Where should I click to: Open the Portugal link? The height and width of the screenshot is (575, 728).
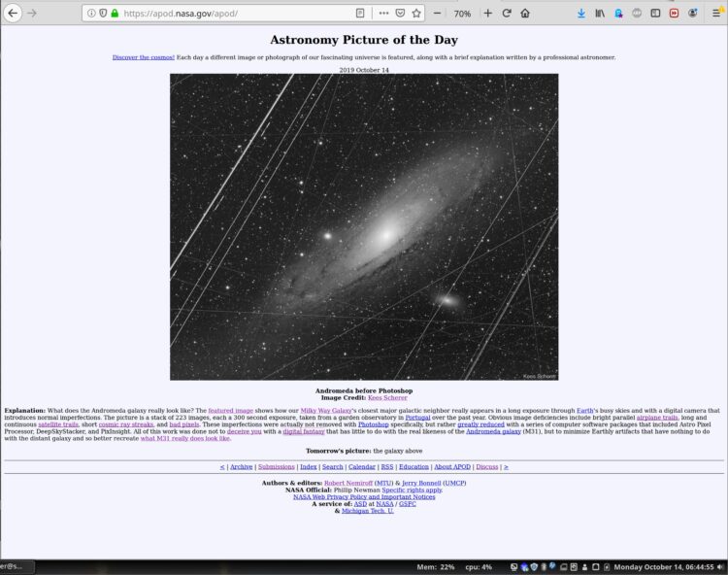point(417,418)
